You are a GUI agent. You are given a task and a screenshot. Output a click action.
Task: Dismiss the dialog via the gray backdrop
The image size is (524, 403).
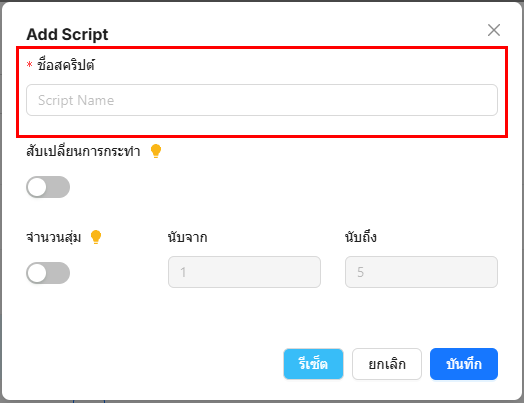1,200
